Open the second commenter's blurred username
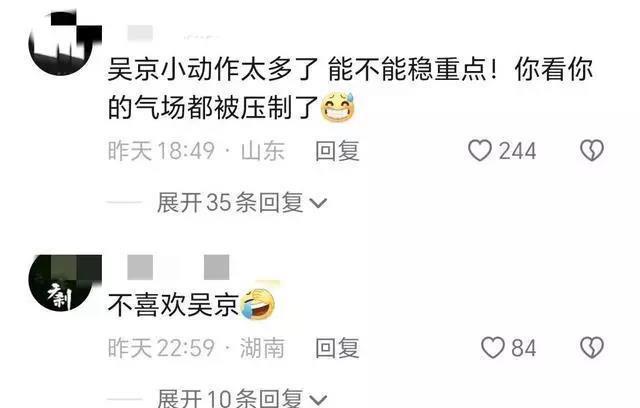The width and height of the screenshot is (640, 408). coord(178,267)
